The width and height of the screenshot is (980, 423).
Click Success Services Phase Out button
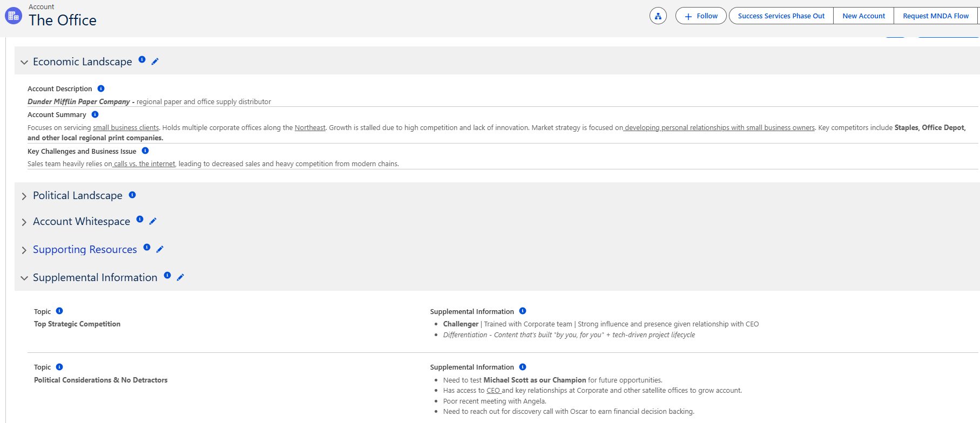(781, 16)
